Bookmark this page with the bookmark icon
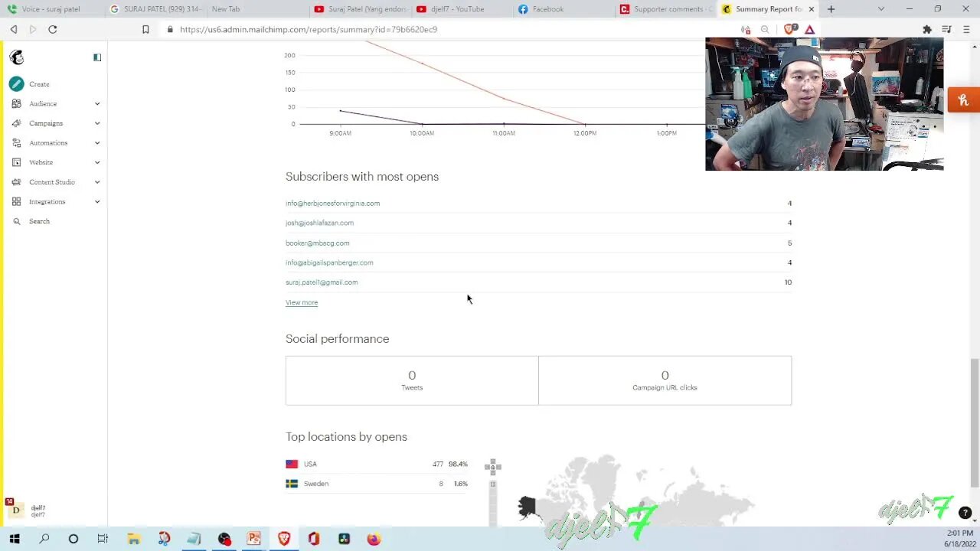The image size is (980, 551). [x=145, y=29]
